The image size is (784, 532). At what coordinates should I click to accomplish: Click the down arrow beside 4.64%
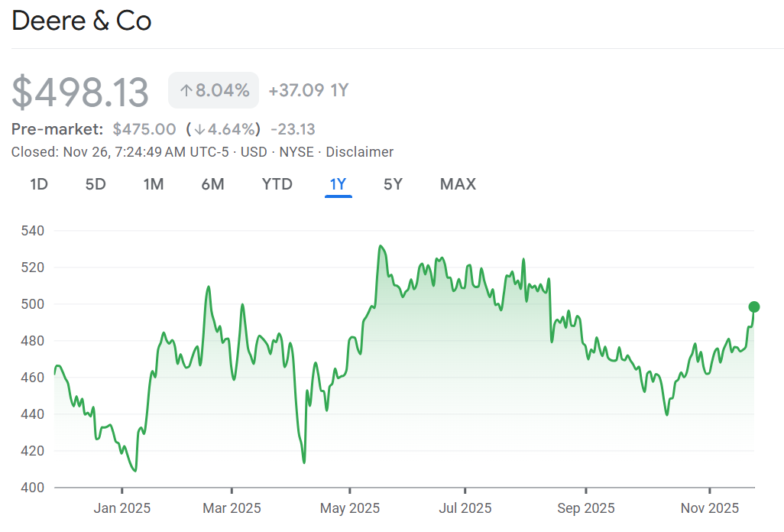point(199,129)
